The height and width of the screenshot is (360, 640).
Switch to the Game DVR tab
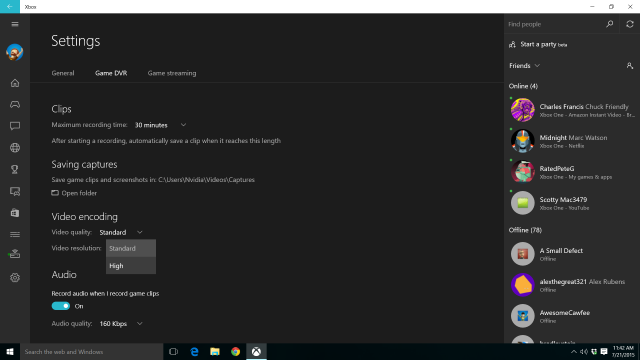point(111,73)
